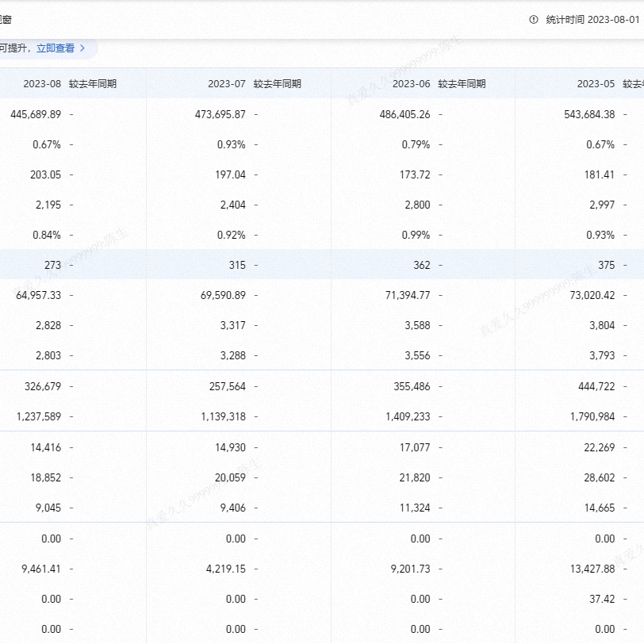
Task: Open the 立即查看 link
Action: click(x=56, y=48)
